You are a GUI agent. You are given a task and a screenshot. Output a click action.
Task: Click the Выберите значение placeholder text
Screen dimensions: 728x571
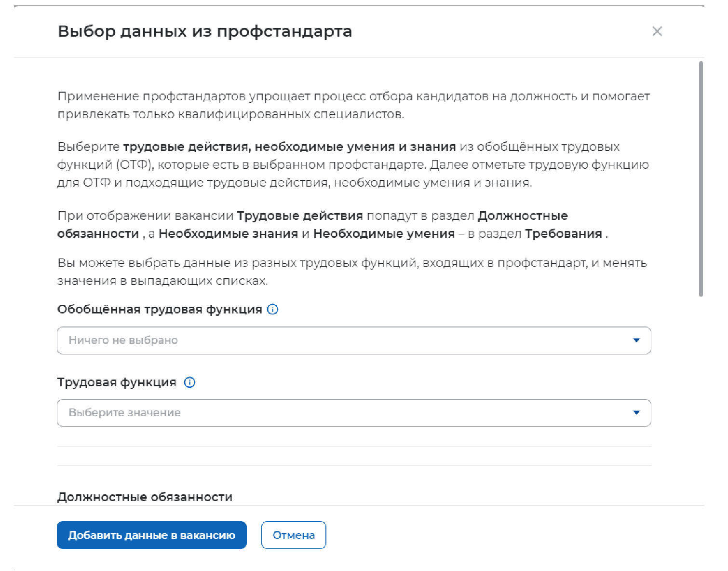pyautogui.click(x=125, y=413)
